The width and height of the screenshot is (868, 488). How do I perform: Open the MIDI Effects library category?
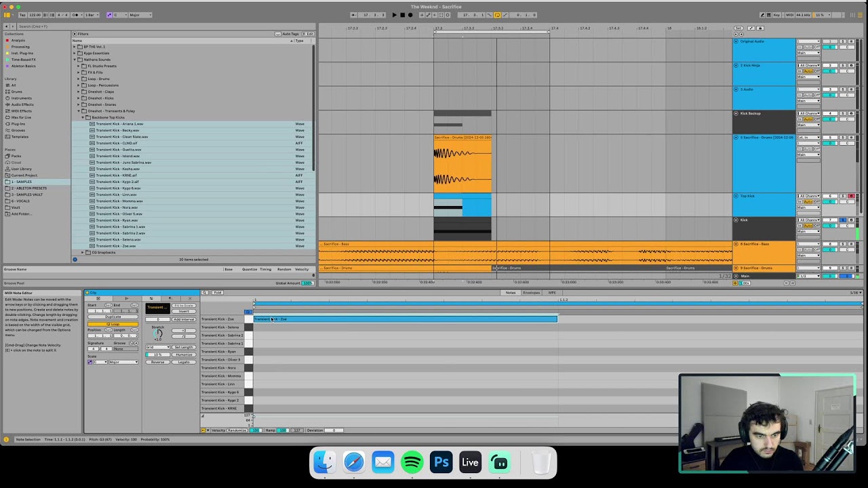[x=21, y=111]
